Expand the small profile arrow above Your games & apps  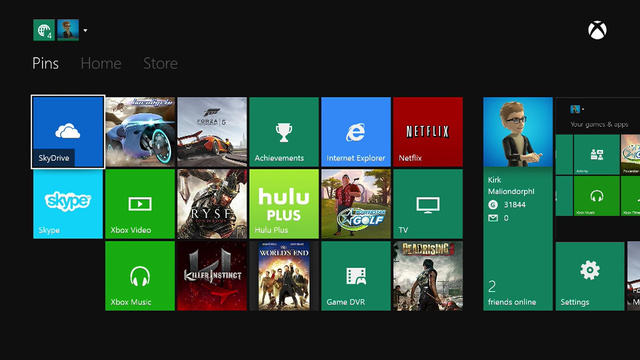pos(583,109)
